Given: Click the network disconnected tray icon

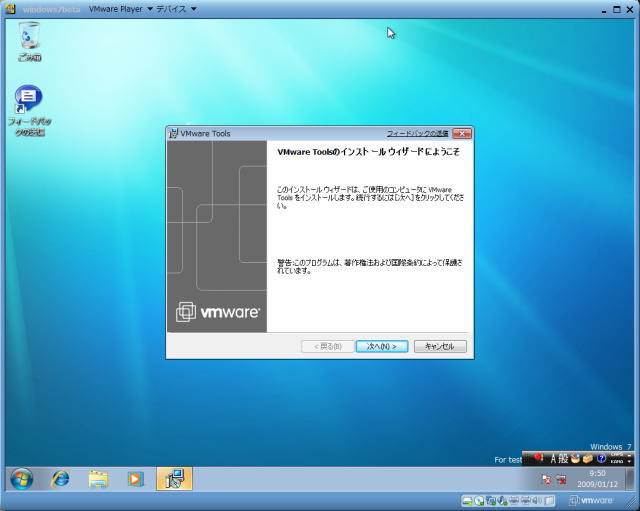Looking at the screenshot, I should click(x=562, y=479).
